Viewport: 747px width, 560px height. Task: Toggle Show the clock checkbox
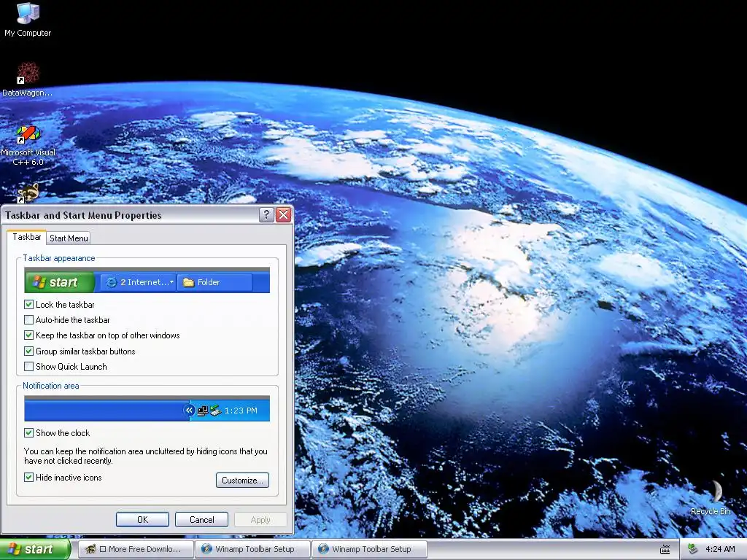pos(29,433)
